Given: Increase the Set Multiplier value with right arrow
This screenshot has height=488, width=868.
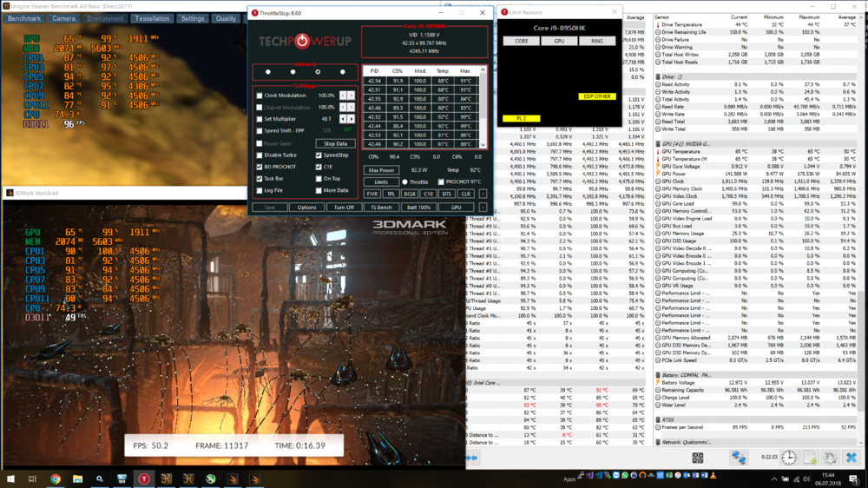Looking at the screenshot, I should [x=351, y=119].
